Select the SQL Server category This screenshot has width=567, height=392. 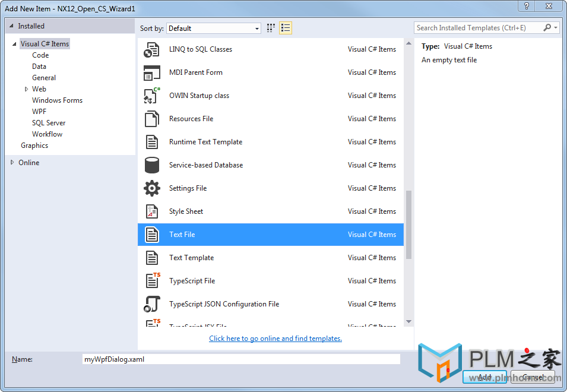pyautogui.click(x=49, y=122)
